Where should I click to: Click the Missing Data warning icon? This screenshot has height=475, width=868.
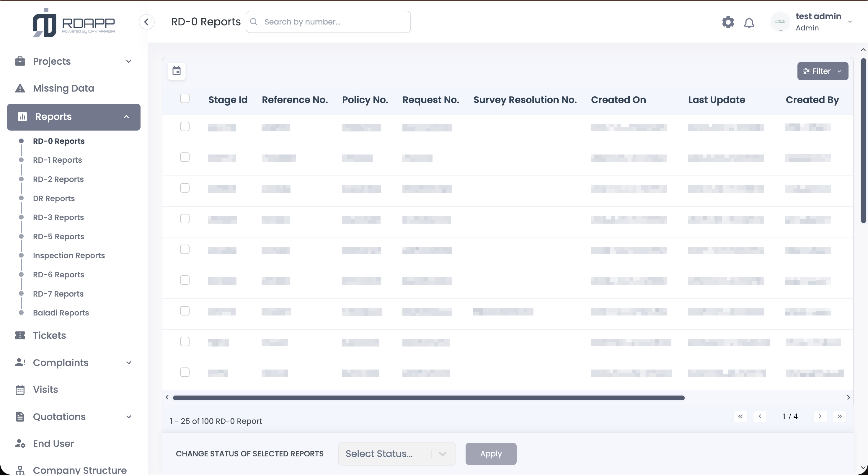point(20,88)
